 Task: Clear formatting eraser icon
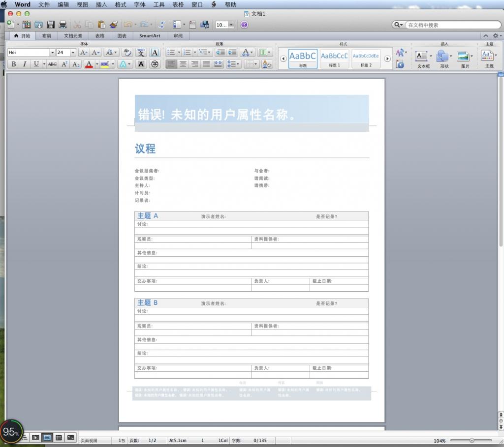(x=127, y=52)
